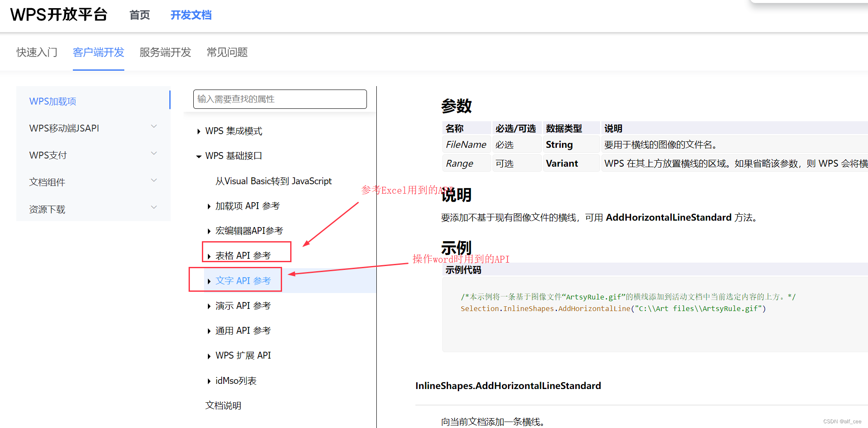Click the Range parameter cell
868x428 pixels.
point(466,164)
